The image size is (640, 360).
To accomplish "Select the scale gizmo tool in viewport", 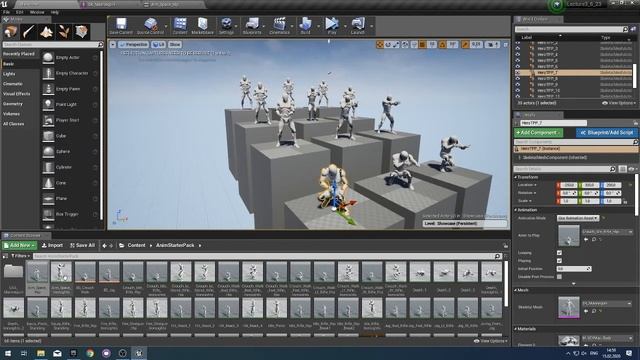I will (396, 44).
